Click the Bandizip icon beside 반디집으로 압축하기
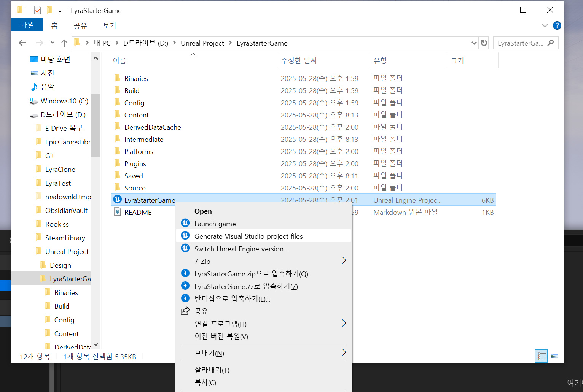The width and height of the screenshot is (583, 392). pos(185,298)
